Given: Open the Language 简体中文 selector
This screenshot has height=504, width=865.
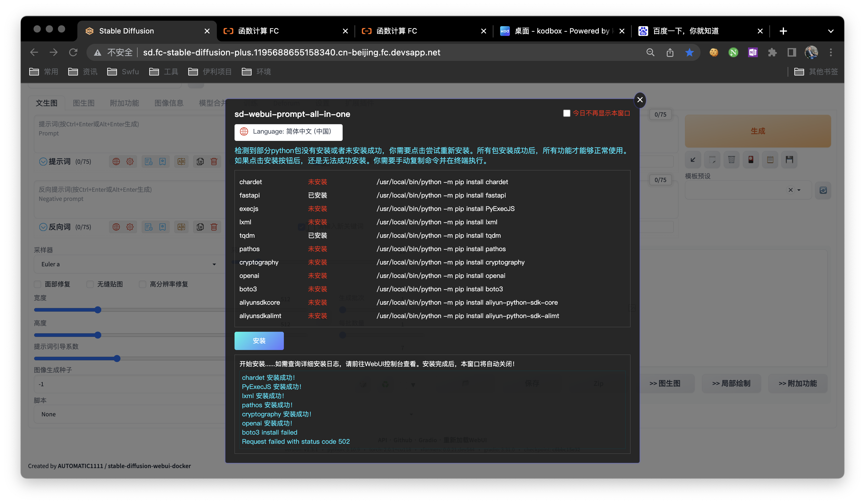Looking at the screenshot, I should [288, 132].
